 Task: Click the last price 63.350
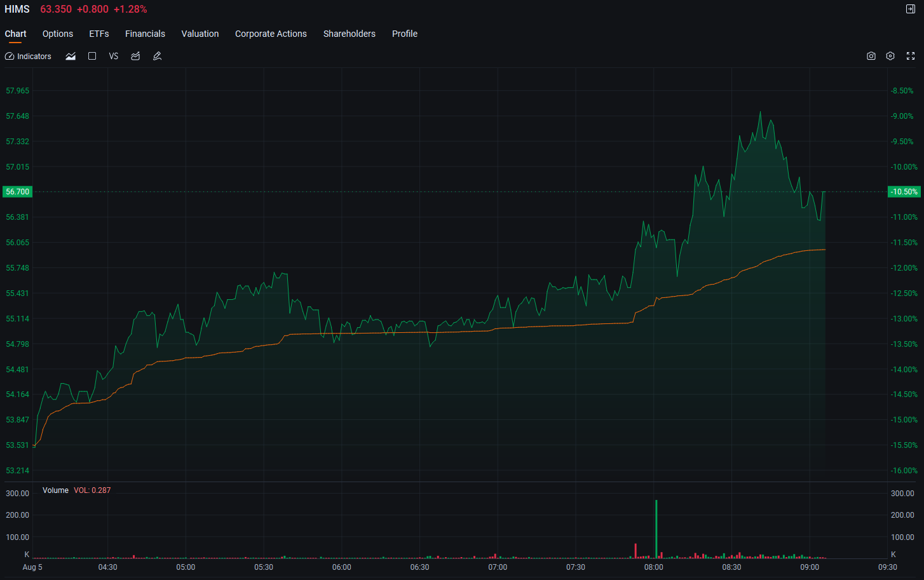pos(56,9)
